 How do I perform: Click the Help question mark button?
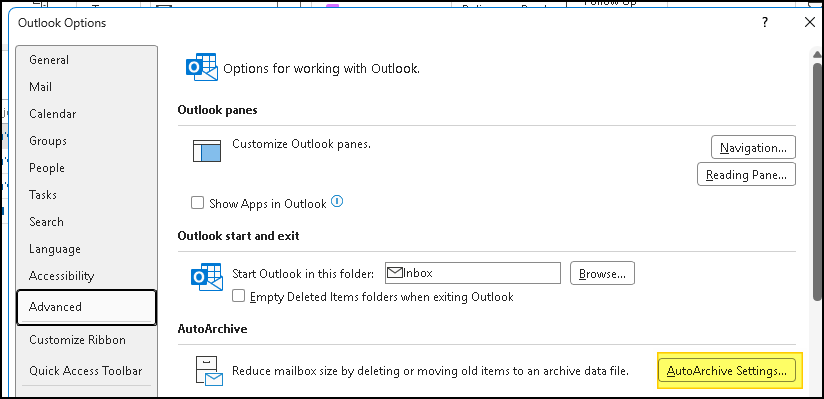[765, 23]
